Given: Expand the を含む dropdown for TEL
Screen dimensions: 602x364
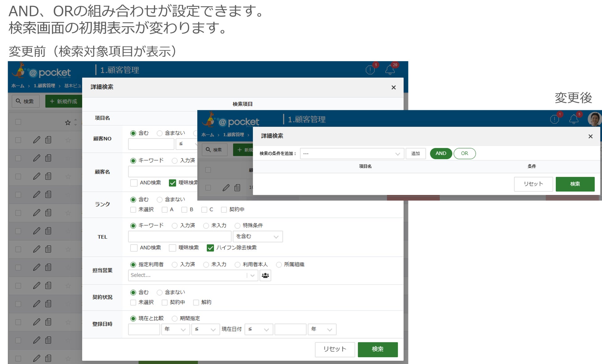Looking at the screenshot, I should 258,236.
